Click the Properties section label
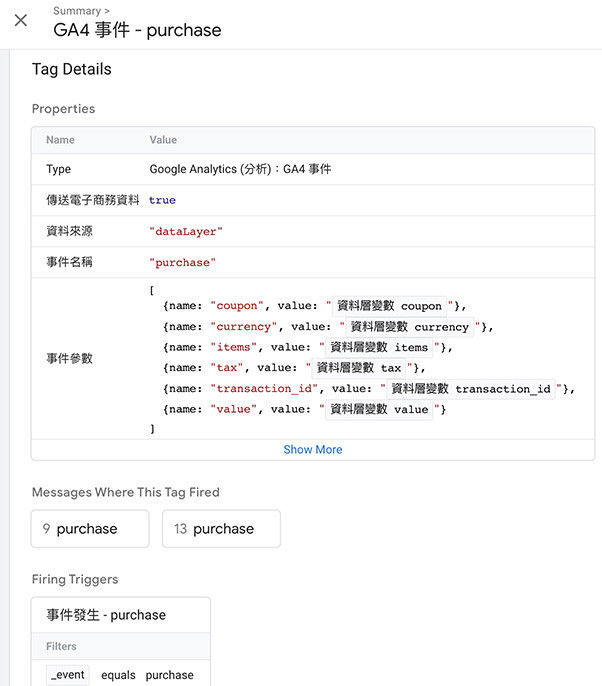The image size is (602, 686). pos(63,109)
